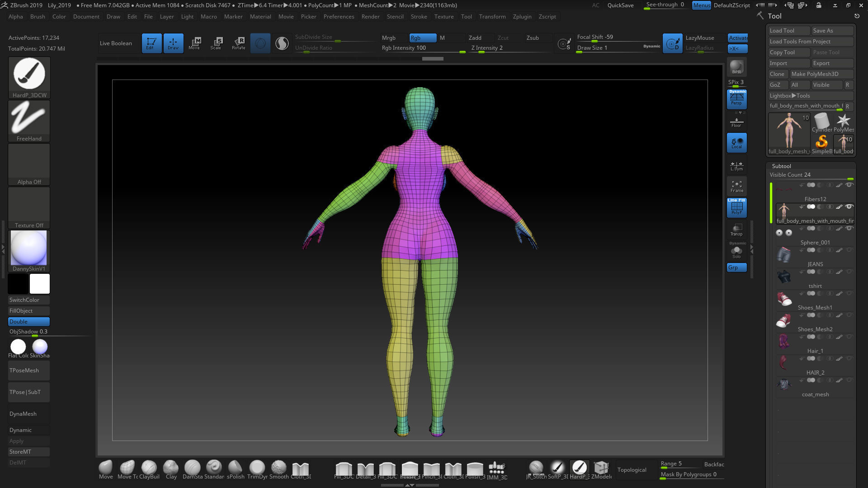This screenshot has height=488, width=868.
Task: Pick the Smooth brush
Action: tap(279, 469)
